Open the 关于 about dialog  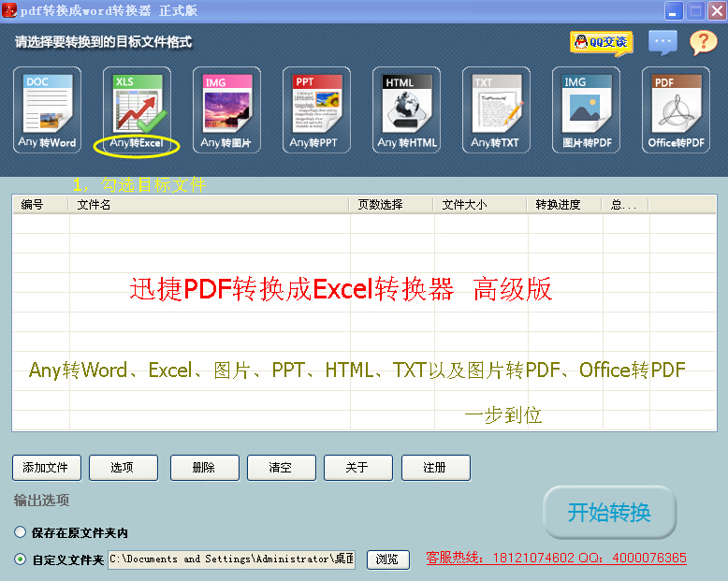click(358, 467)
